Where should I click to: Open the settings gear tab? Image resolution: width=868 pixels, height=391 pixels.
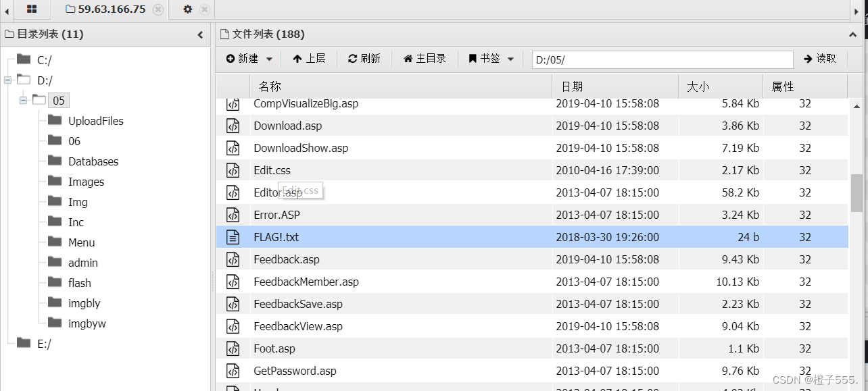pyautogui.click(x=188, y=9)
